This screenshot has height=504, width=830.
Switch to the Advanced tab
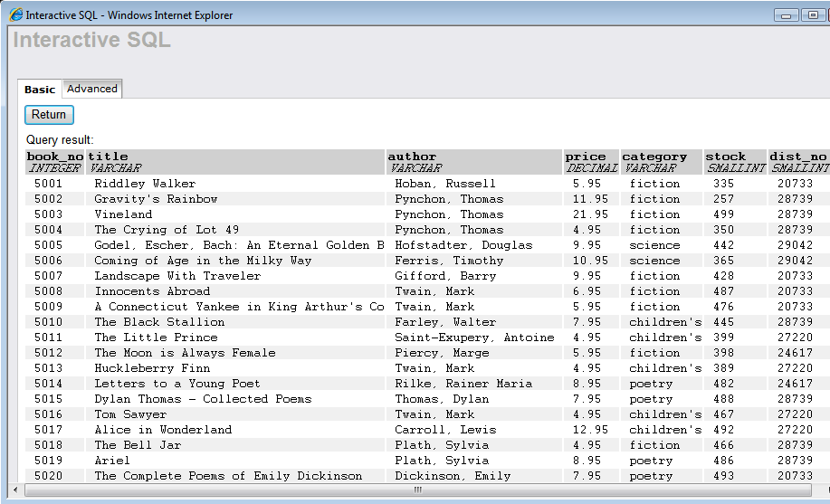[x=92, y=89]
